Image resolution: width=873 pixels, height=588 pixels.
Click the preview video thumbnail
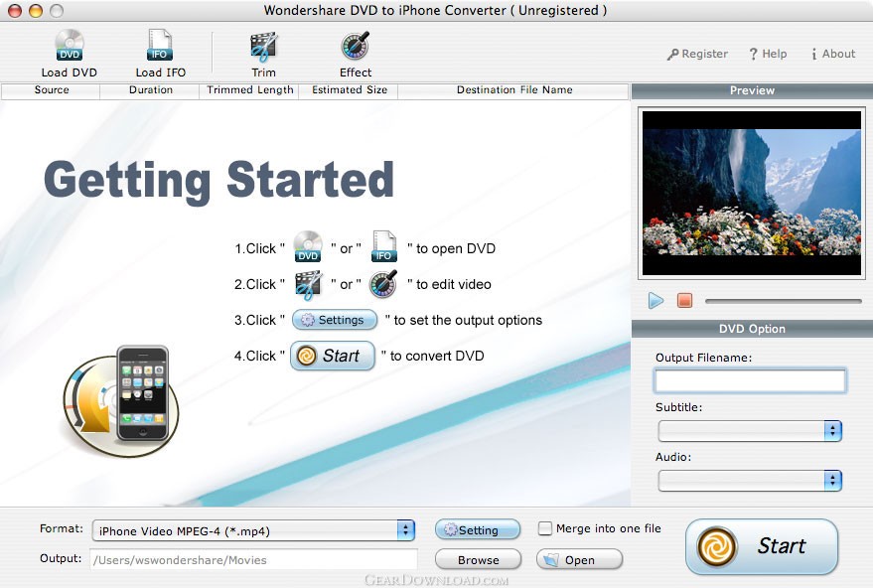(x=752, y=193)
